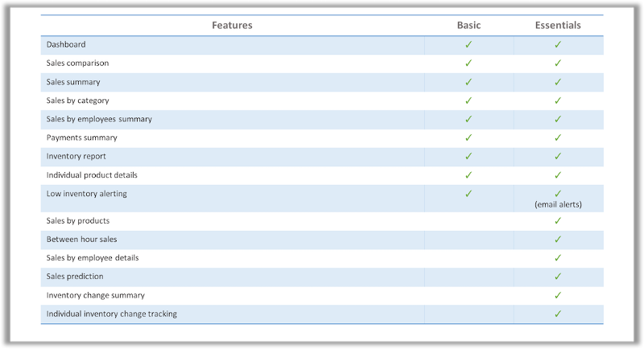Click the Essentials checkmark for Individual inventory change tracking
644x349 pixels.
coord(558,314)
